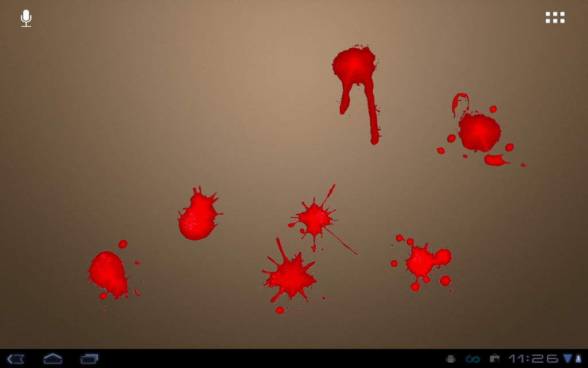Tap the battery status icon

[578, 359]
